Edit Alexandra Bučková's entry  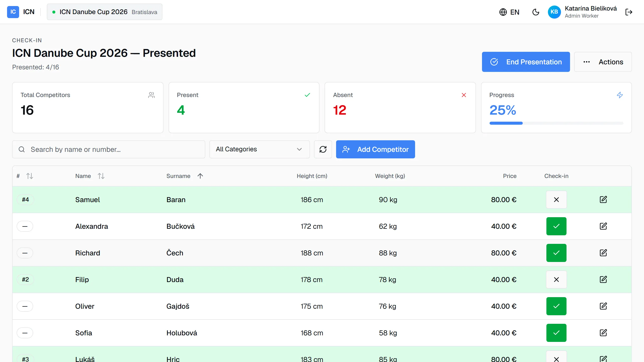(603, 226)
